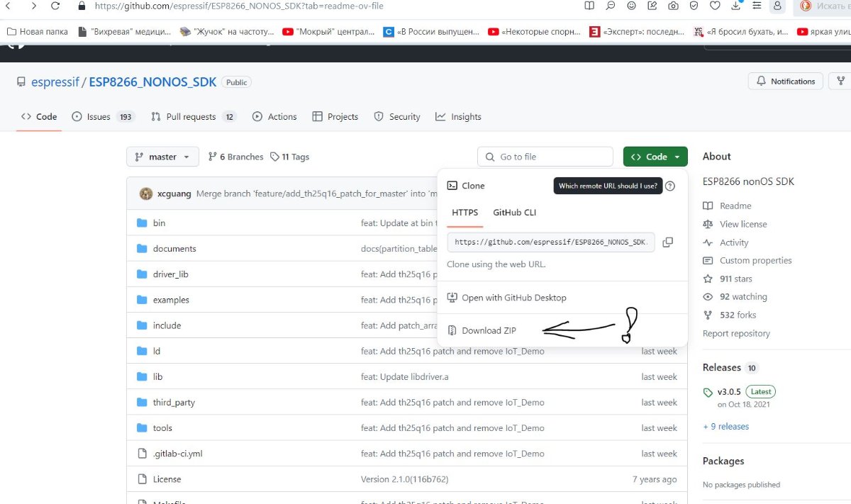Image resolution: width=851 pixels, height=504 pixels.
Task: Click the folder icon of the driver_lib row
Action: 141,274
